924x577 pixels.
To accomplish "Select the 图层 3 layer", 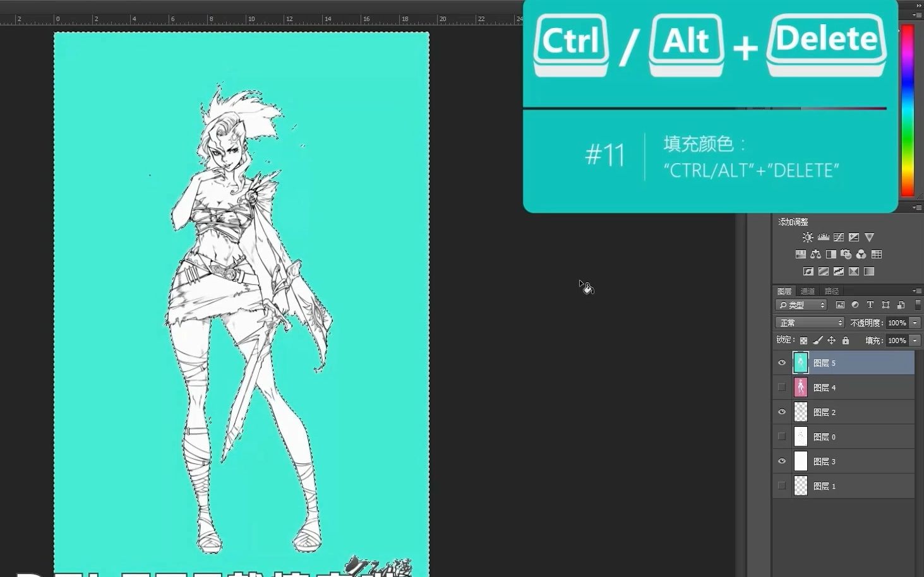I will [x=845, y=461].
